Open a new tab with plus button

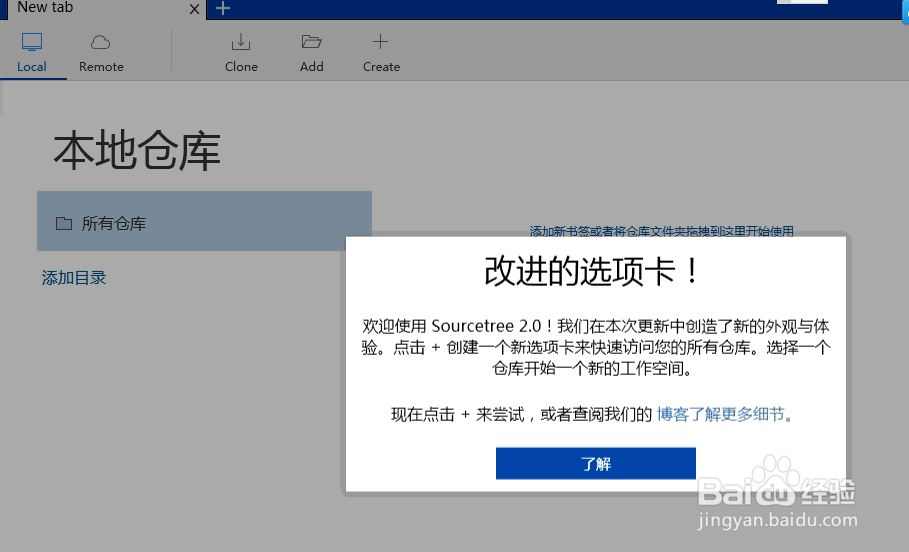pyautogui.click(x=223, y=8)
